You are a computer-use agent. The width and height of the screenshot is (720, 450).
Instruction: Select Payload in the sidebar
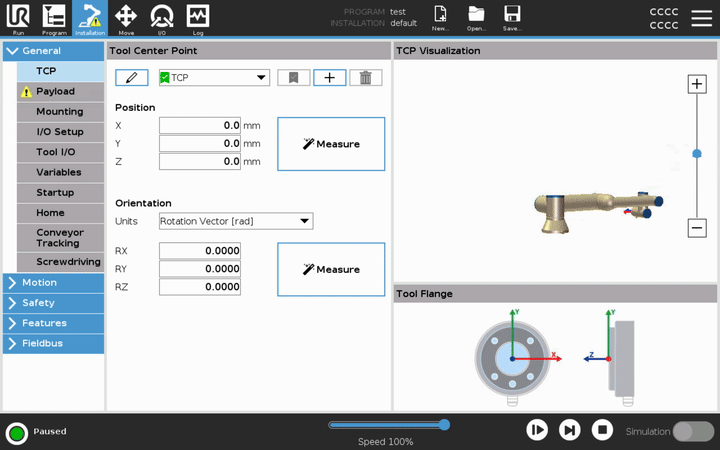(x=60, y=91)
